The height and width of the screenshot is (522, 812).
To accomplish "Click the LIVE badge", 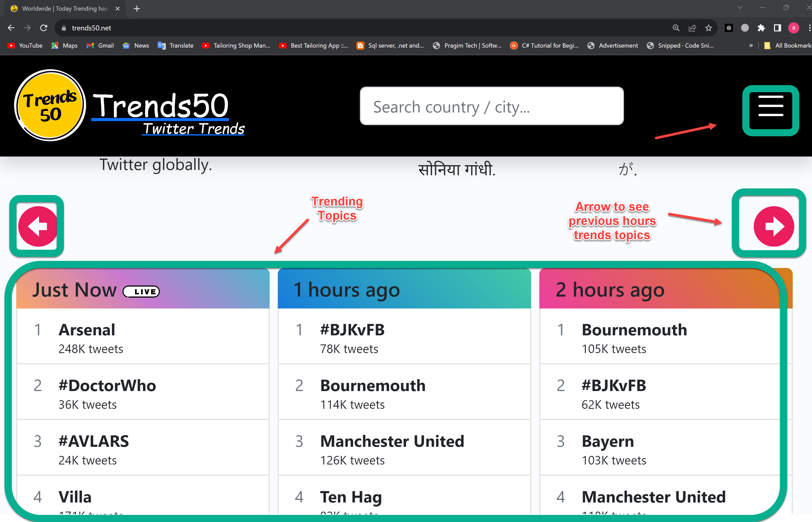I will point(141,292).
